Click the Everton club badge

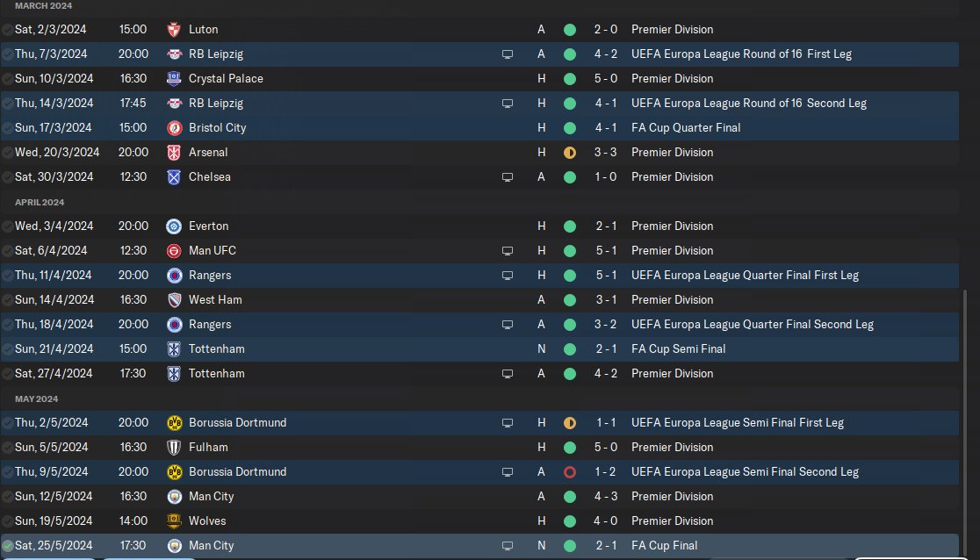[x=173, y=226]
